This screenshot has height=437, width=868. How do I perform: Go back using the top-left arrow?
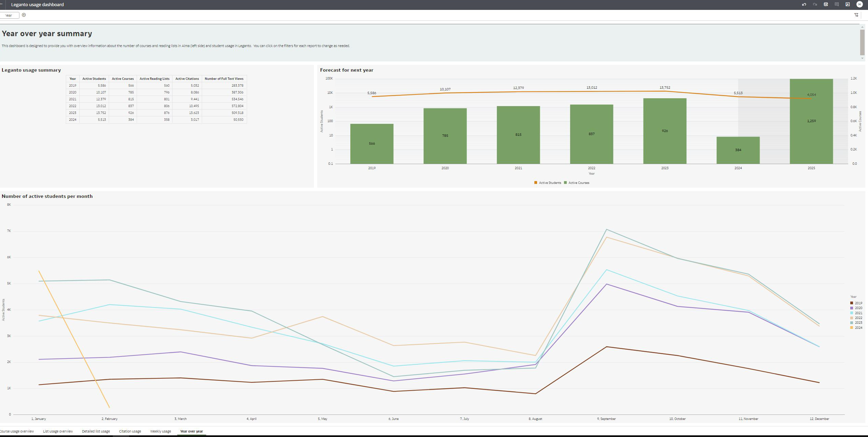[x=2, y=4]
